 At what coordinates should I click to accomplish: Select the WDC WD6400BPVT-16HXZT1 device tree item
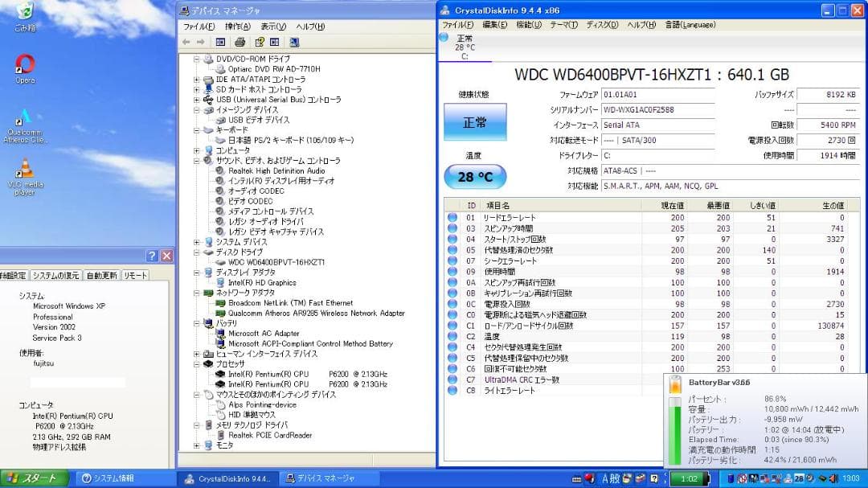(x=276, y=263)
